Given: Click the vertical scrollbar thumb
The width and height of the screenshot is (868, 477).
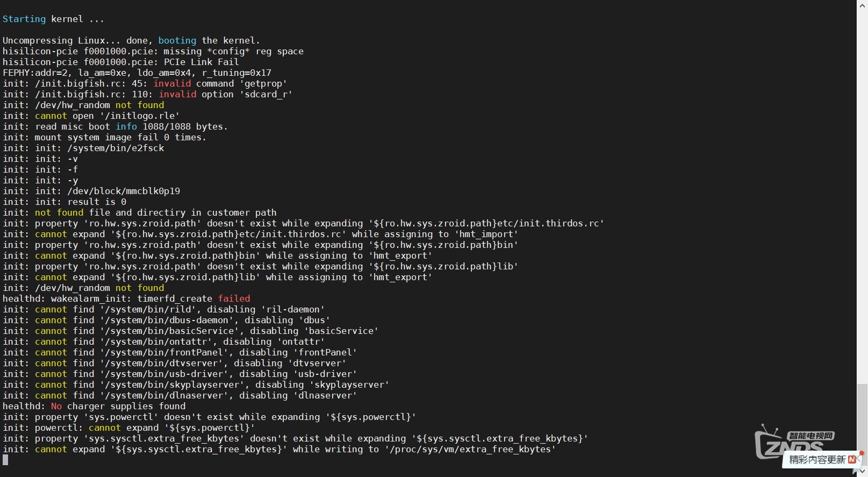Looking at the screenshot, I should 862,425.
